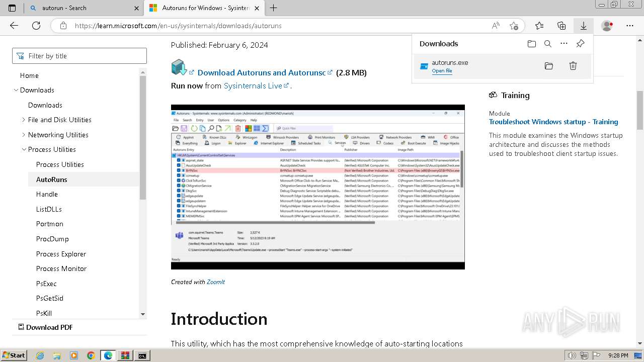Viewport: 644px width, 362px height.
Task: Open Command Prompt taskbar icon
Action: pyautogui.click(x=143, y=355)
